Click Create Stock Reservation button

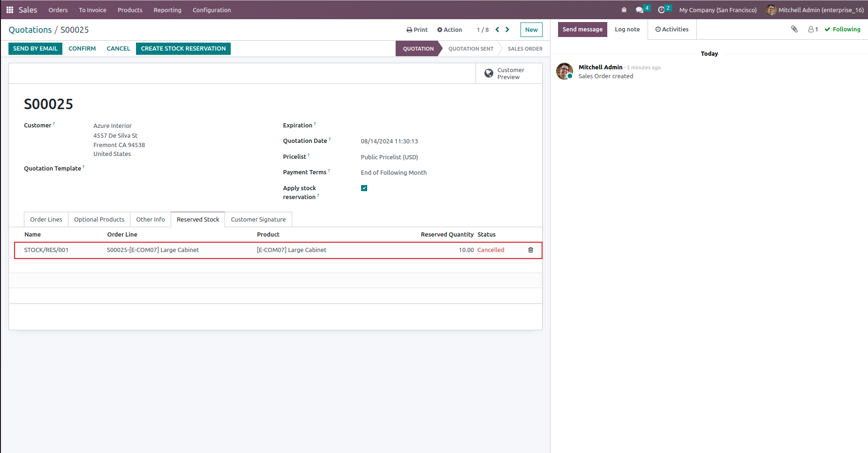(x=183, y=49)
